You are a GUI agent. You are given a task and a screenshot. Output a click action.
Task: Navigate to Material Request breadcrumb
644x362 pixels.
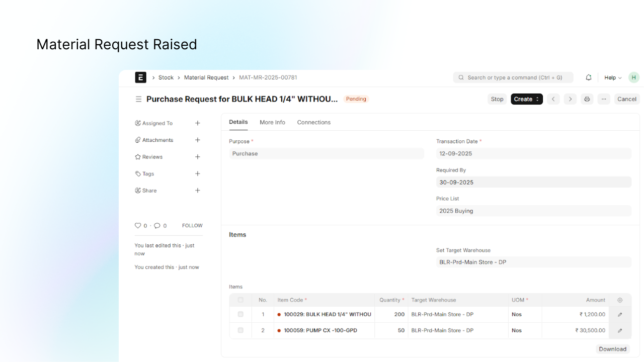pyautogui.click(x=206, y=77)
